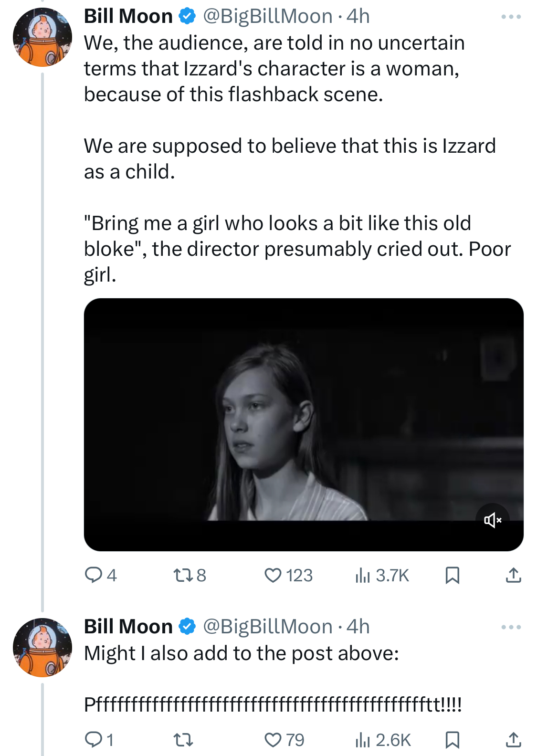Image resolution: width=537 pixels, height=756 pixels.
Task: Like the tweet with 123 likes
Action: click(x=288, y=575)
